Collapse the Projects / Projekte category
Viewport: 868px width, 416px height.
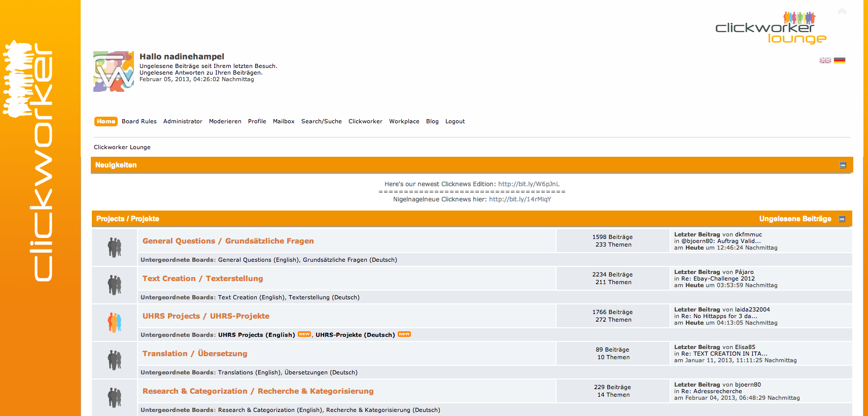(842, 219)
